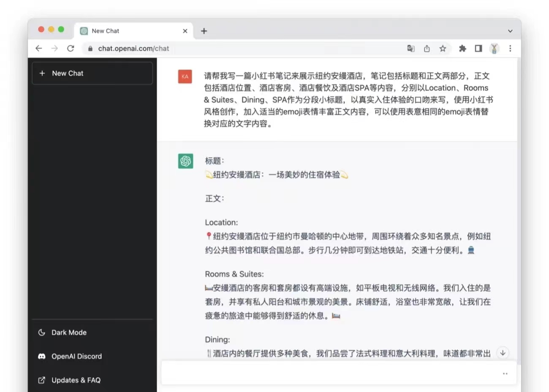Click the address bar URL chat.openai.com/chat
The width and height of the screenshot is (549, 392).
pos(133,49)
